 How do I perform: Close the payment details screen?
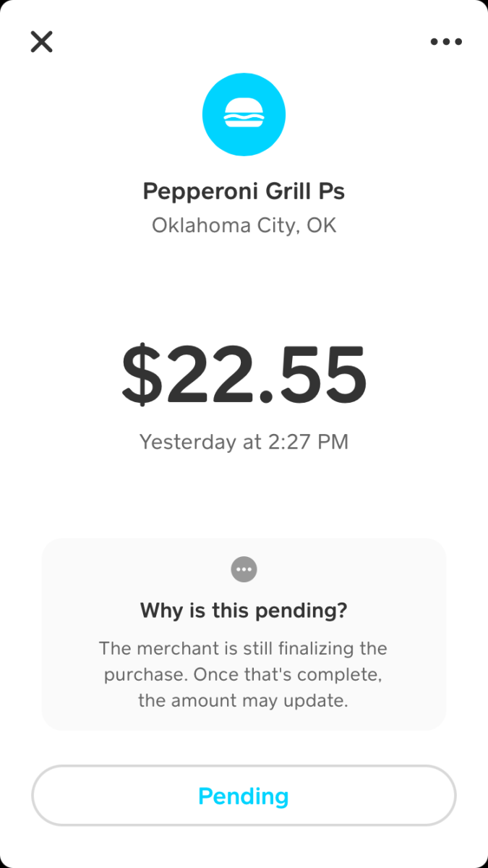(x=42, y=41)
